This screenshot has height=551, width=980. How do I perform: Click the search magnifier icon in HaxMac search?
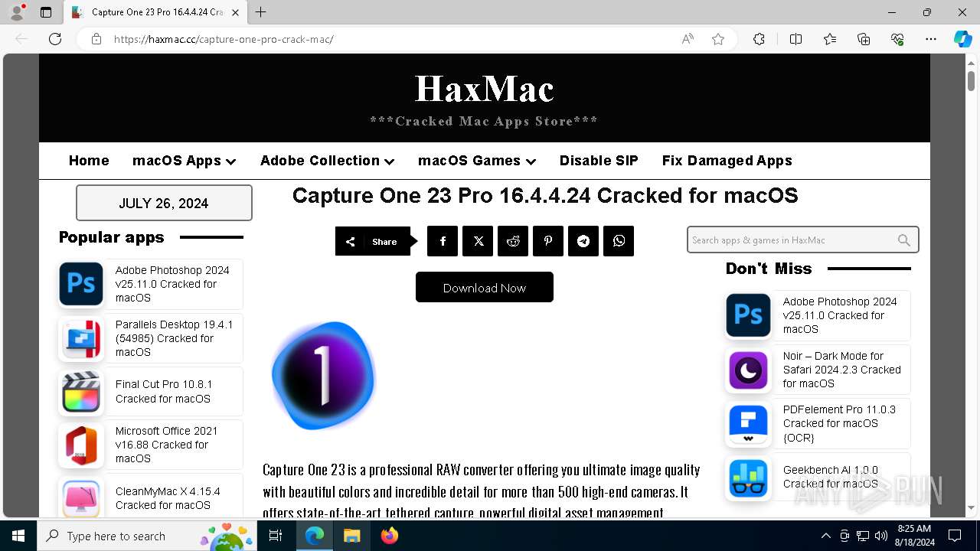tap(904, 240)
